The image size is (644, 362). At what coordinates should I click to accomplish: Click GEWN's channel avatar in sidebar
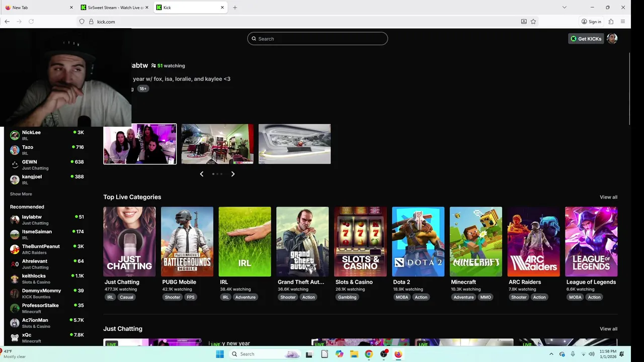(x=15, y=164)
